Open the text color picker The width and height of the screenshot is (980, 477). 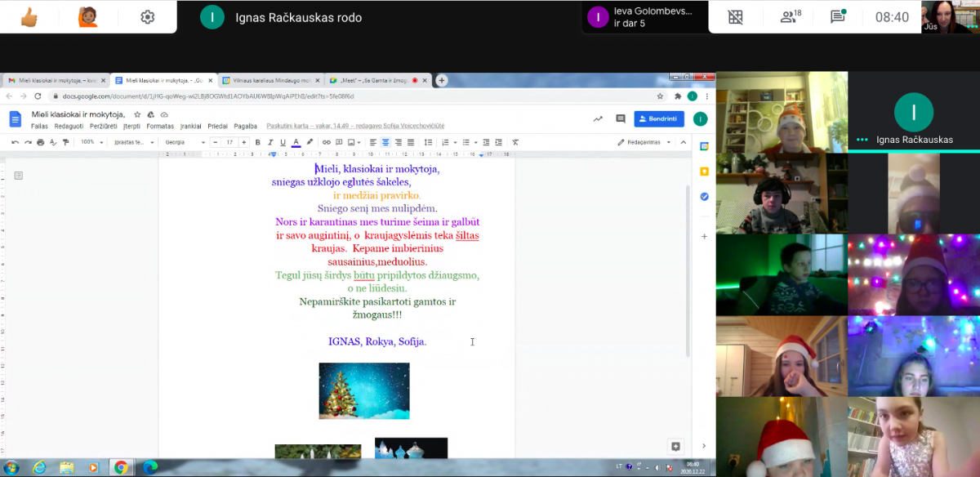[x=296, y=142]
